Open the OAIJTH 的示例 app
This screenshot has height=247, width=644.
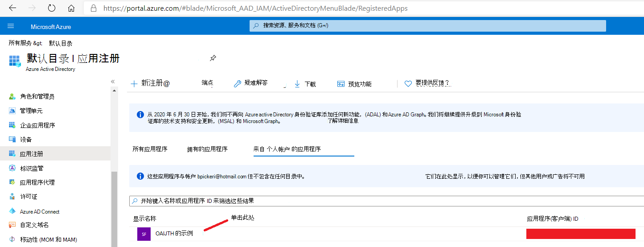(x=174, y=233)
